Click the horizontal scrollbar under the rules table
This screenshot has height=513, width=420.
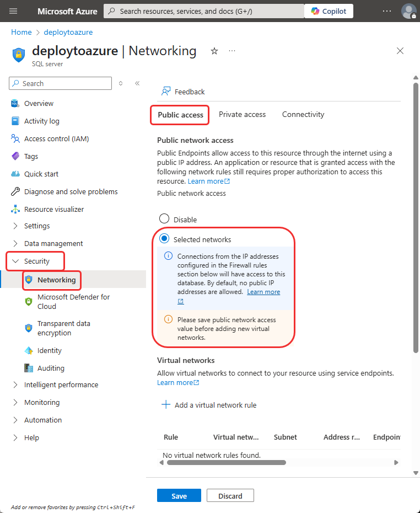(x=226, y=463)
